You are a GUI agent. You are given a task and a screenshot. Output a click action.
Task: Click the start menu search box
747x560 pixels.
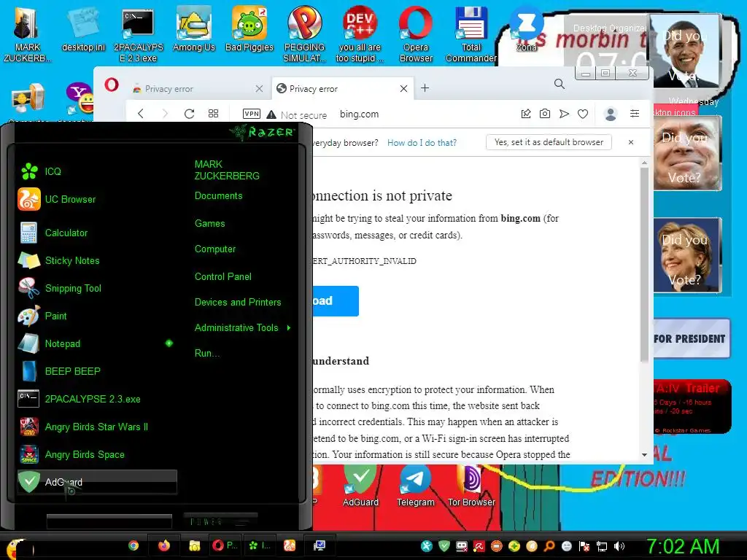(109, 521)
